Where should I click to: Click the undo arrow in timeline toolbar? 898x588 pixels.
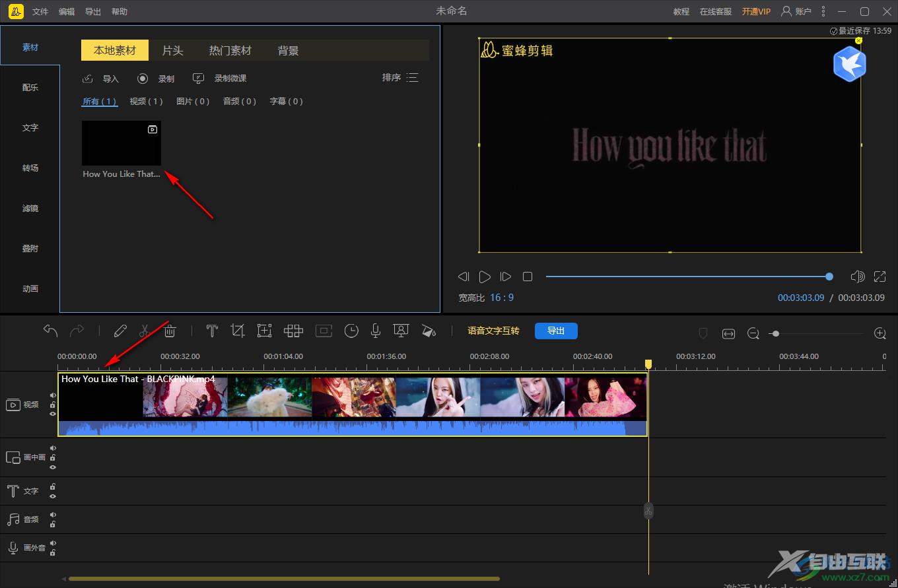coord(51,331)
